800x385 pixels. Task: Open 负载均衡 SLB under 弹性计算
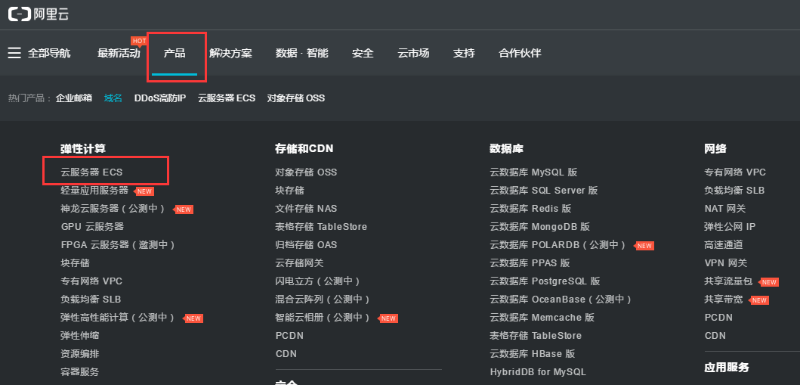pos(91,299)
